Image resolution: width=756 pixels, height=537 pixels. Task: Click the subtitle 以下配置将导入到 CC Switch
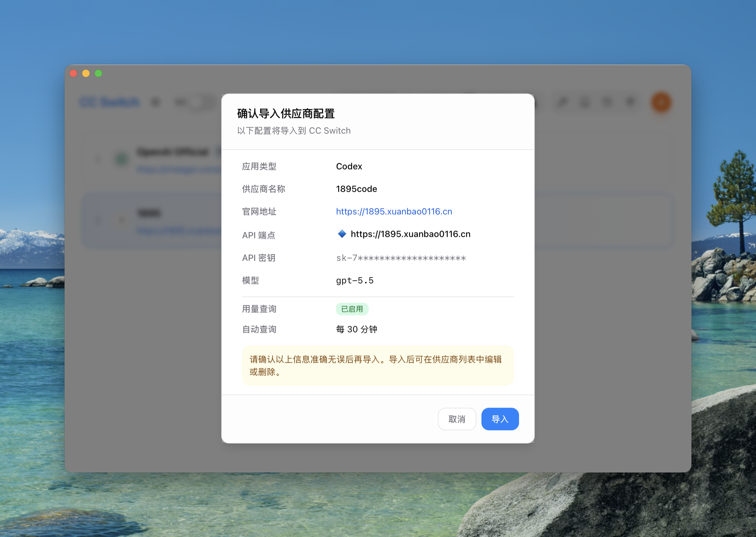pyautogui.click(x=294, y=131)
